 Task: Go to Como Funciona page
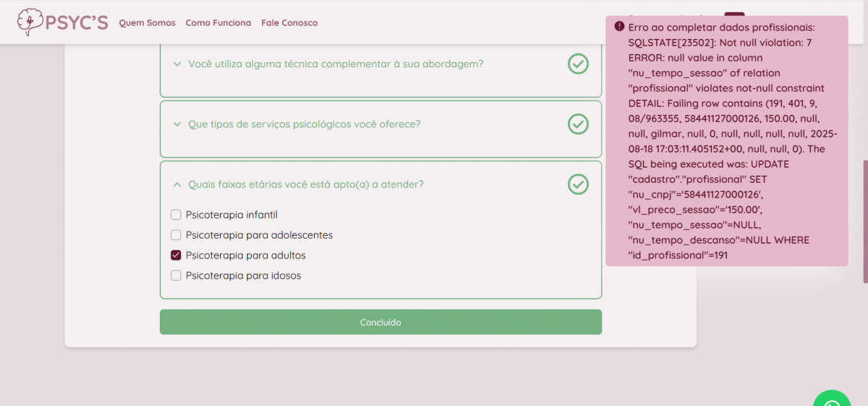(x=218, y=22)
